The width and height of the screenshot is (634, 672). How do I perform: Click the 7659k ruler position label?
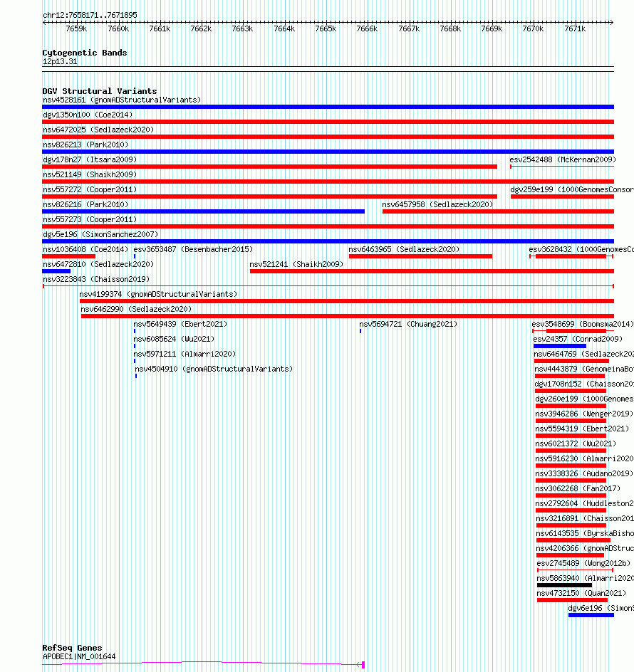[76, 28]
